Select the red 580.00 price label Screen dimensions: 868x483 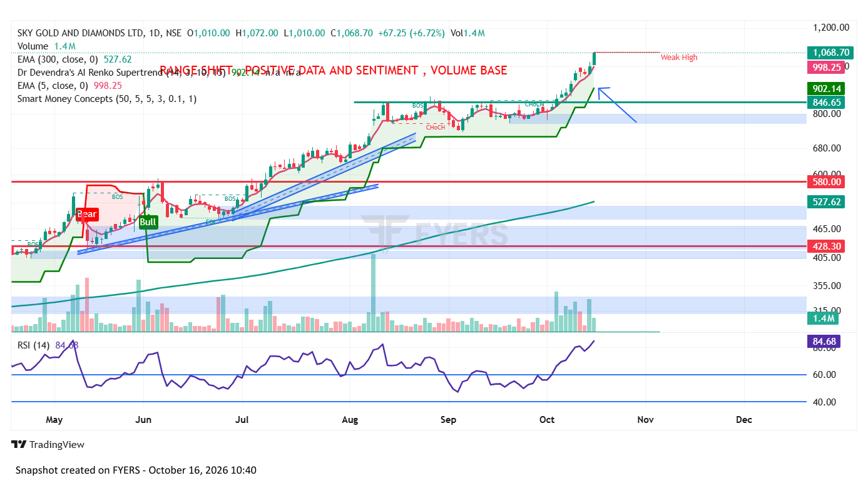click(x=826, y=182)
